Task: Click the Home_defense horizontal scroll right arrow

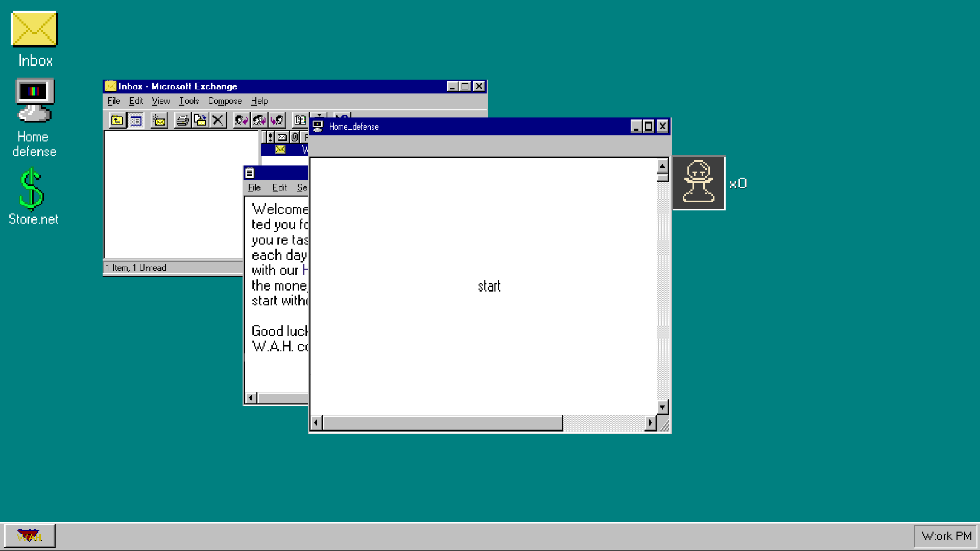Action: click(650, 423)
